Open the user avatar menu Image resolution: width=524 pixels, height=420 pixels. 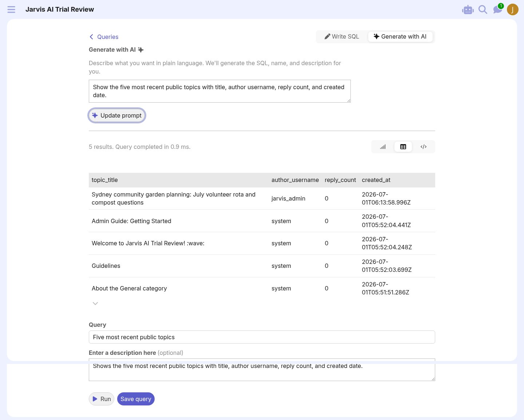point(513,9)
